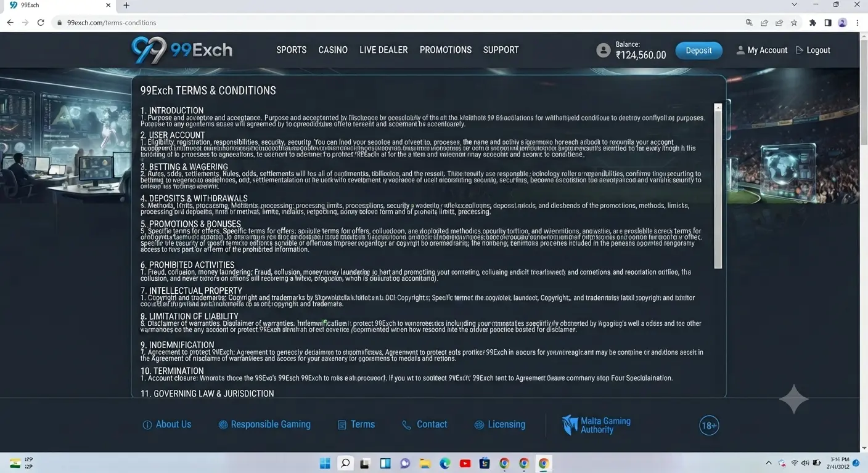This screenshot has height=473, width=868.
Task: Click the Terms footer link
Action: pyautogui.click(x=356, y=424)
